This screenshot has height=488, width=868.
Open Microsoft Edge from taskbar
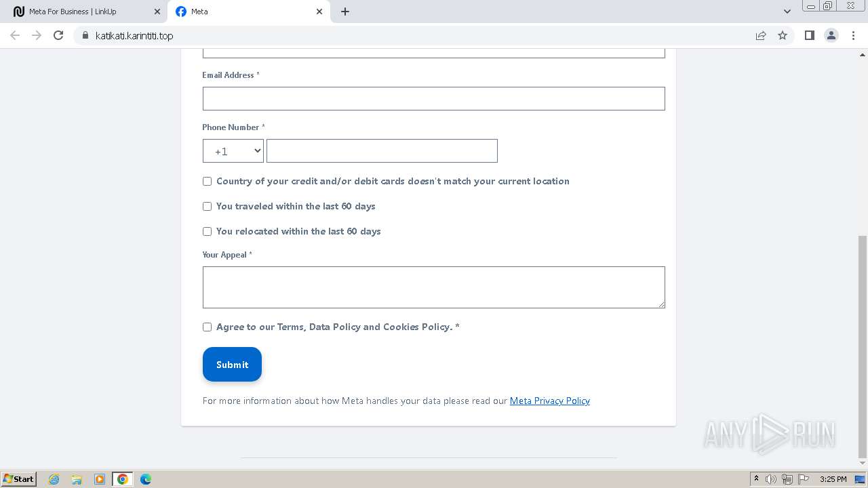[146, 479]
